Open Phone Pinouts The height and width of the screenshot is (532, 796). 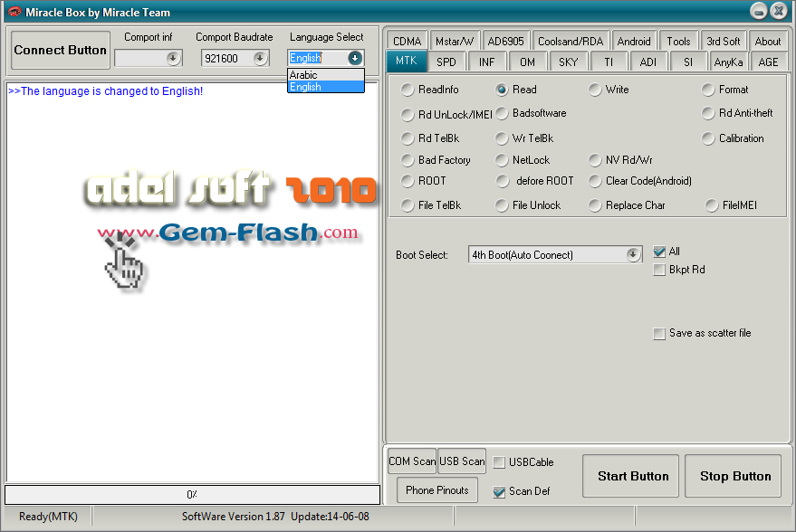[x=437, y=489]
